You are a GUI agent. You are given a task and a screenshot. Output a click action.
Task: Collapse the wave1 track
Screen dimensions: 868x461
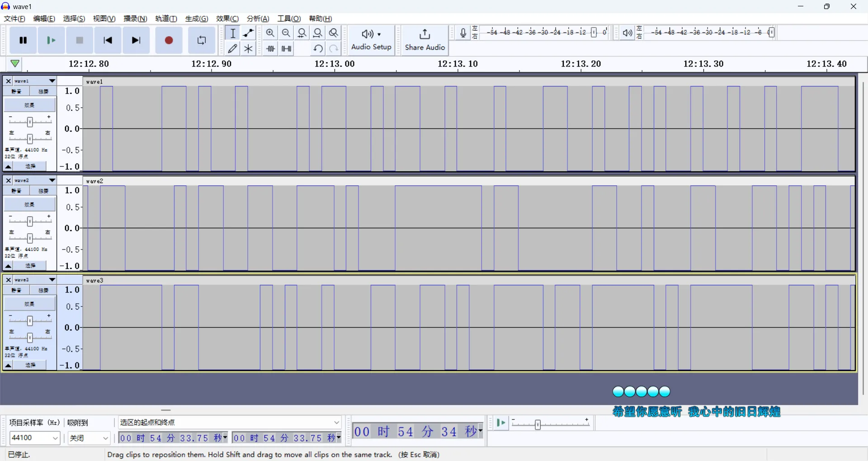pyautogui.click(x=8, y=166)
